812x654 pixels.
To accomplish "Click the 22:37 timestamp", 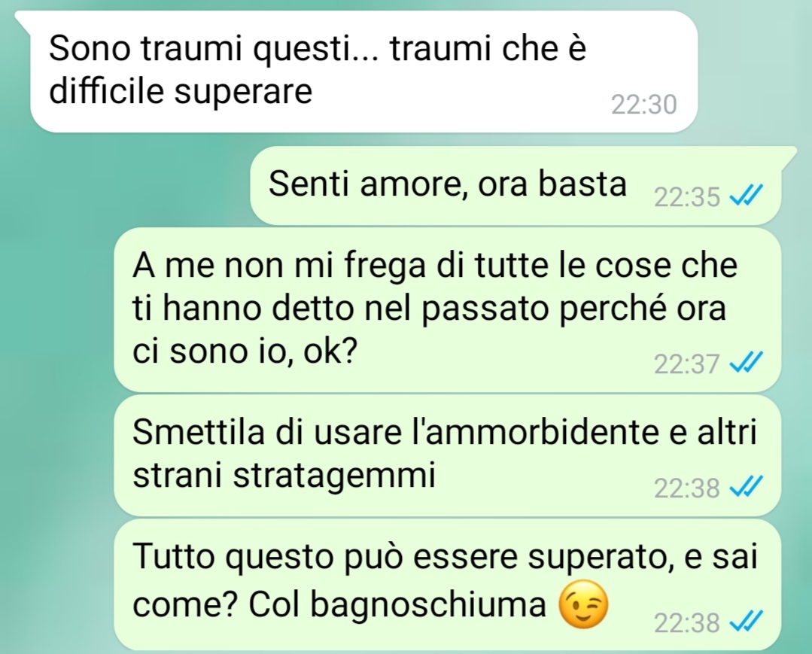I will (x=686, y=364).
